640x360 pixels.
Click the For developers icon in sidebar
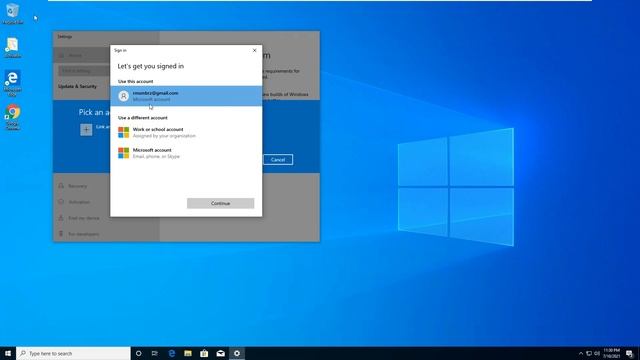coord(61,233)
